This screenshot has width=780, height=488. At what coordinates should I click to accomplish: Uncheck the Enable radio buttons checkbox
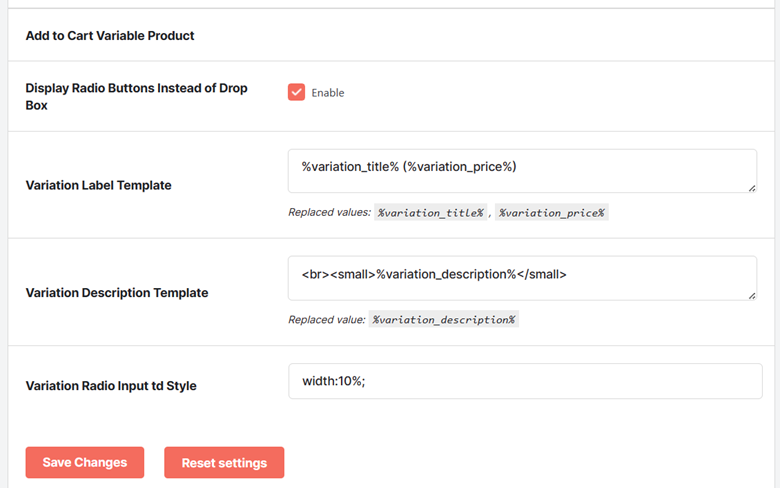point(296,92)
